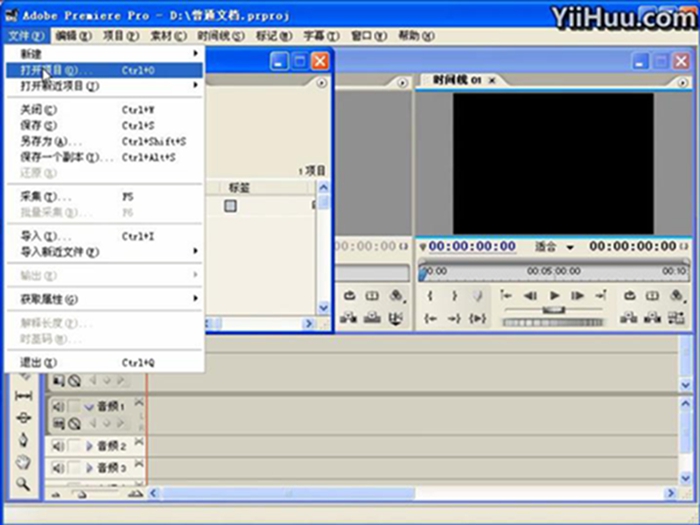This screenshot has height=525, width=700.
Task: Click the Set In Point brace icon
Action: click(430, 296)
